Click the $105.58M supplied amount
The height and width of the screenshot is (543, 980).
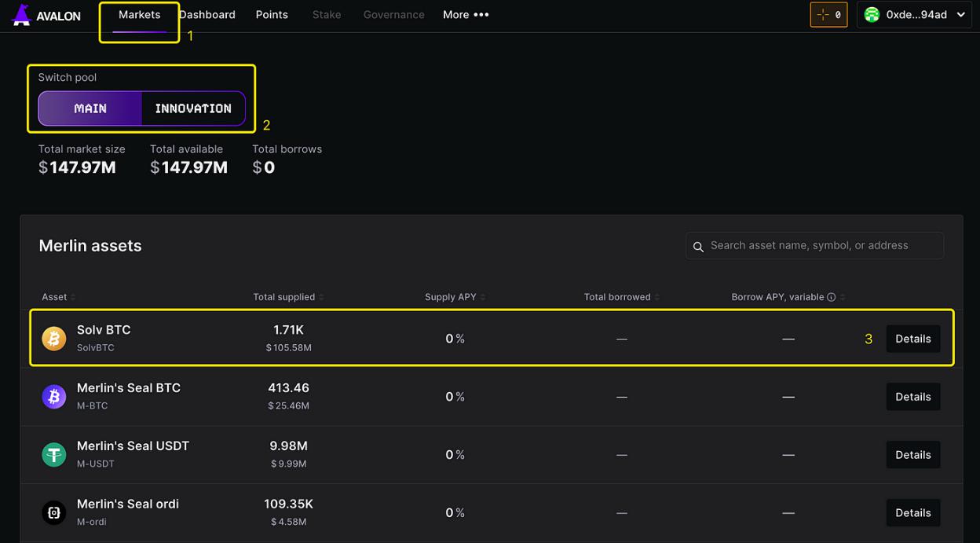click(288, 347)
